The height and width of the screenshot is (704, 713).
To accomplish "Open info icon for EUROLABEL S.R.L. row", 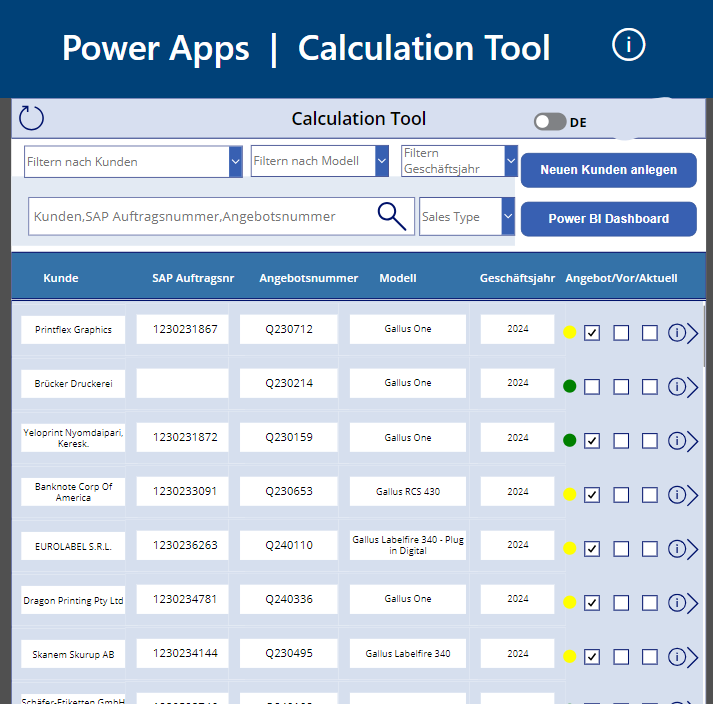I will tap(676, 548).
